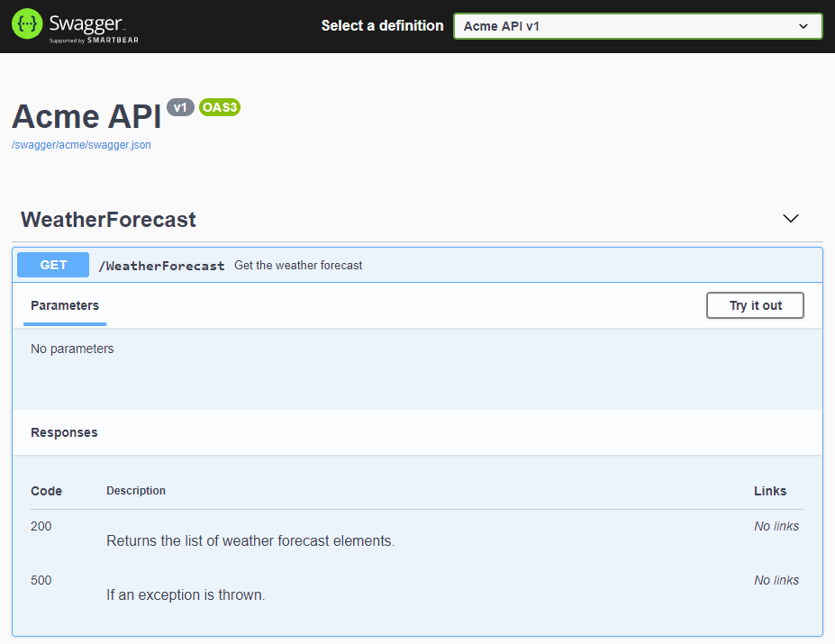Open the Acme API v1 definition dropdown
This screenshot has height=644, width=835.
coord(638,26)
